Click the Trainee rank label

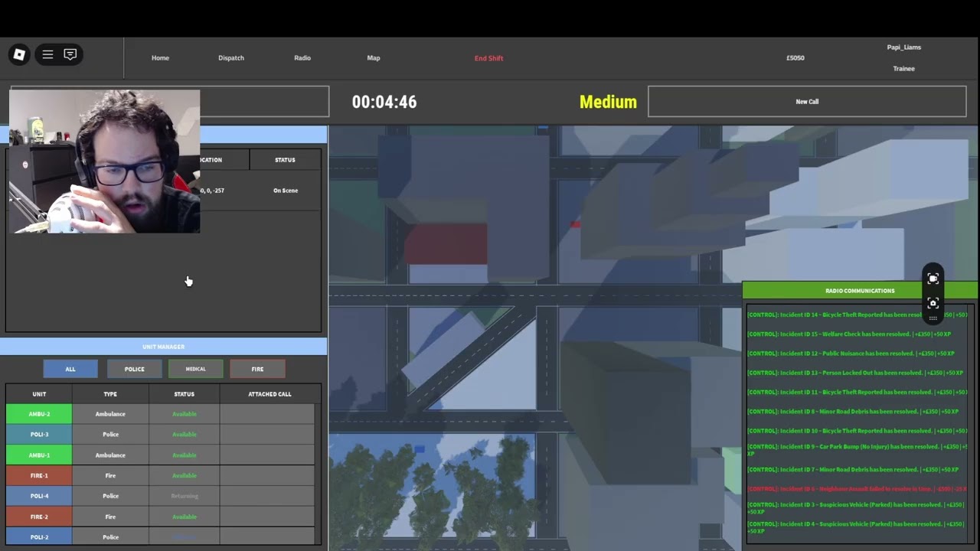pyautogui.click(x=904, y=69)
